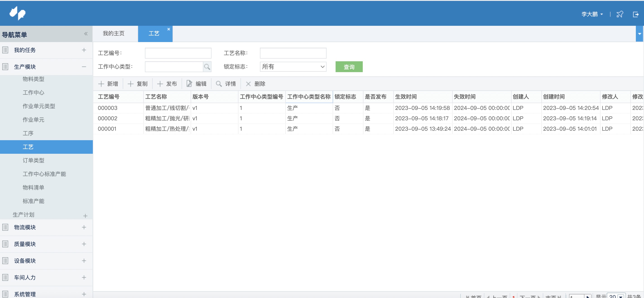The height and width of the screenshot is (298, 644).
Task: Expand the 物流模块 section
Action: pos(84,227)
